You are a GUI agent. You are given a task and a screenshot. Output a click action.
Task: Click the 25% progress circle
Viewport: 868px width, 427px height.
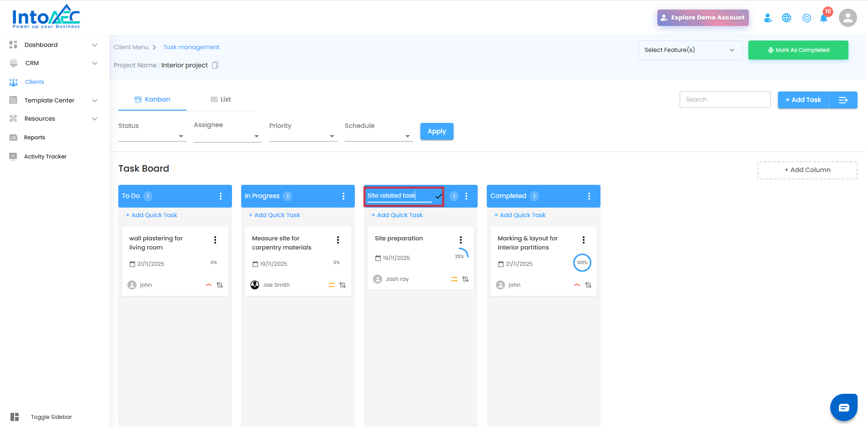click(x=460, y=256)
